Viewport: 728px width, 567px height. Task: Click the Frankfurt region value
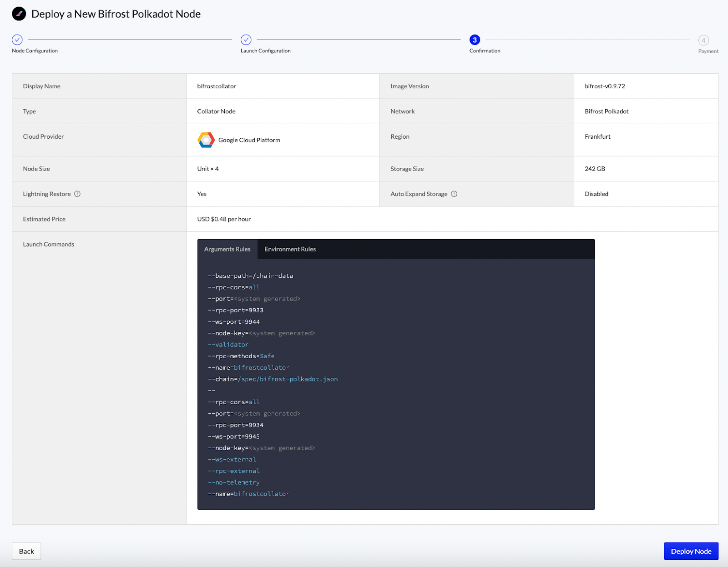(x=597, y=137)
